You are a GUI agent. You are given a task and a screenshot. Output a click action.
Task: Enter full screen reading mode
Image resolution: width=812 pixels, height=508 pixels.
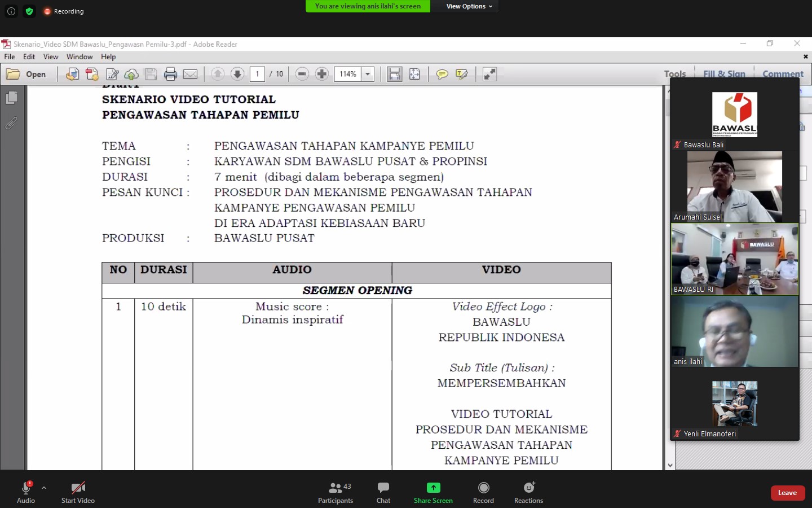(x=489, y=73)
